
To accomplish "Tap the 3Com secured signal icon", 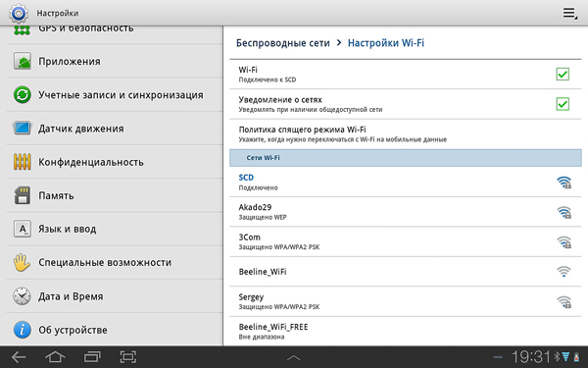I will [x=564, y=241].
